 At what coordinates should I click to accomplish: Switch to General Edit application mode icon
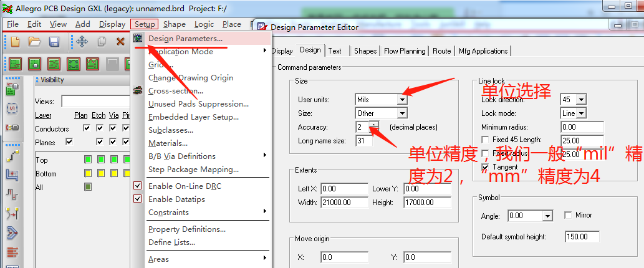pos(15,64)
